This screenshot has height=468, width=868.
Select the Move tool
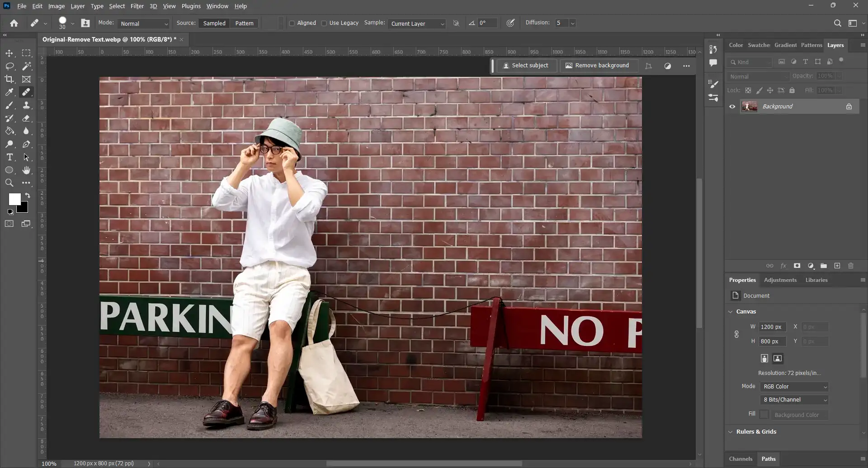(x=9, y=53)
